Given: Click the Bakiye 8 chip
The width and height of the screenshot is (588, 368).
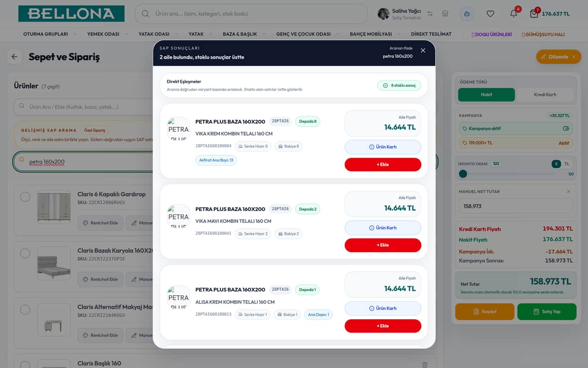Looking at the screenshot, I should point(289,146).
